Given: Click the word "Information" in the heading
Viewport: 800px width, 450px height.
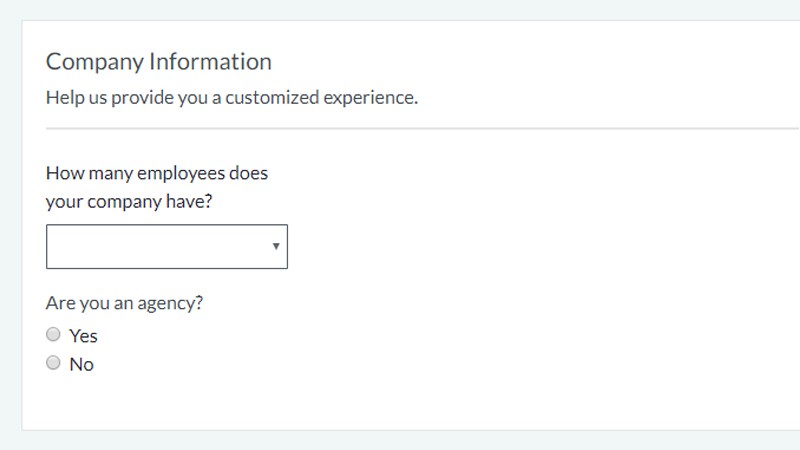Looking at the screenshot, I should (210, 61).
